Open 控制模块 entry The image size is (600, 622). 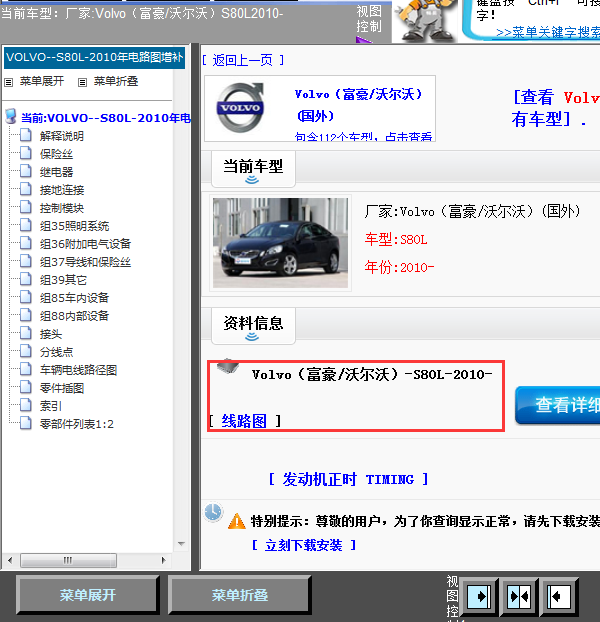point(61,208)
